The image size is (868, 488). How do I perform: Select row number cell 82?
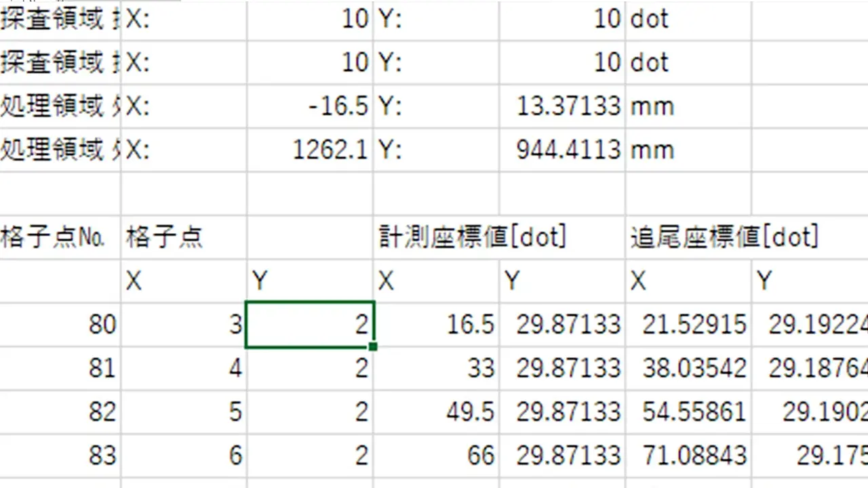tap(60, 411)
